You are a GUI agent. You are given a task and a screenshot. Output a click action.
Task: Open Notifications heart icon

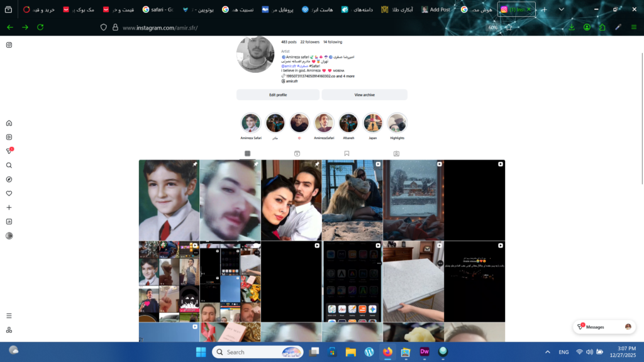9,194
